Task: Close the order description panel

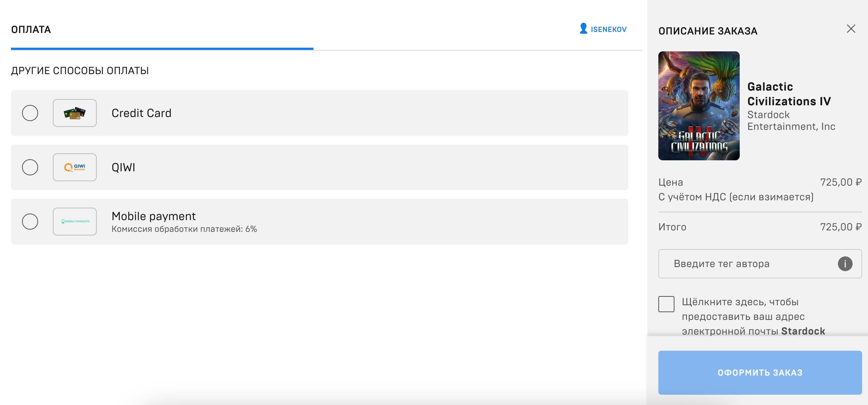Action: click(x=851, y=29)
